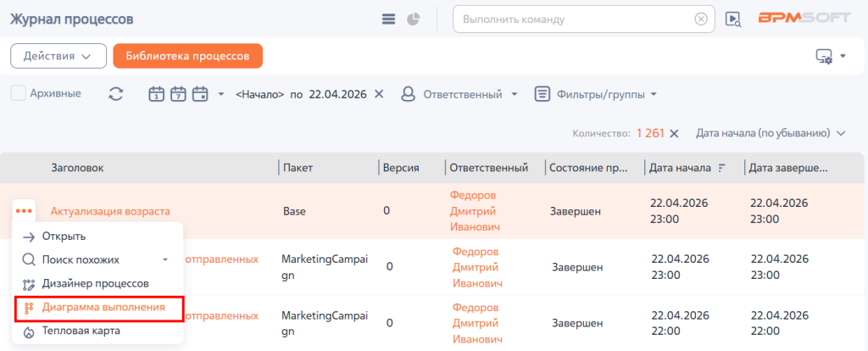Click Дата начала column header

click(680, 168)
